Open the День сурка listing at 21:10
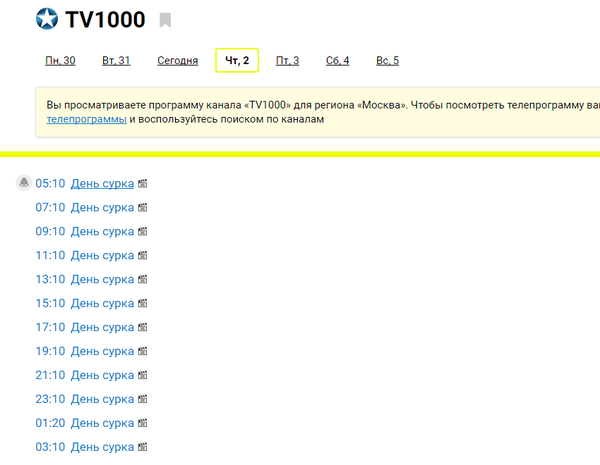The height and width of the screenshot is (465, 600). tap(102, 376)
